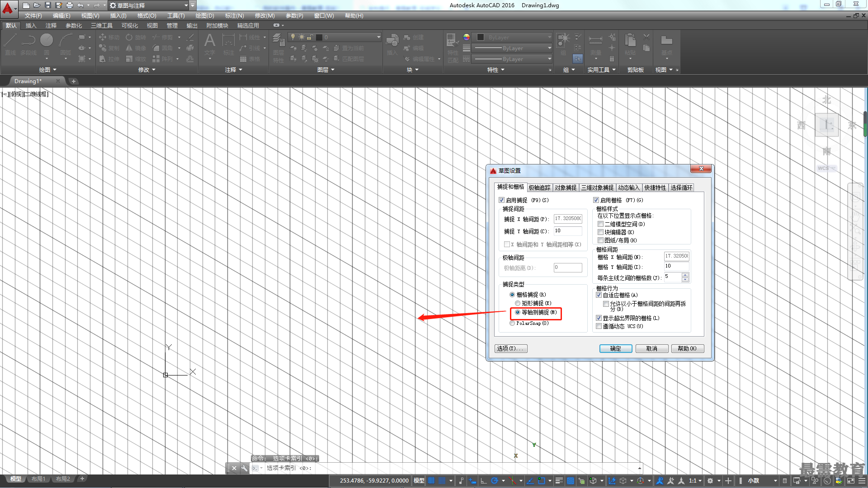
Task: Toggle lineweight display in status bar
Action: pyautogui.click(x=559, y=481)
